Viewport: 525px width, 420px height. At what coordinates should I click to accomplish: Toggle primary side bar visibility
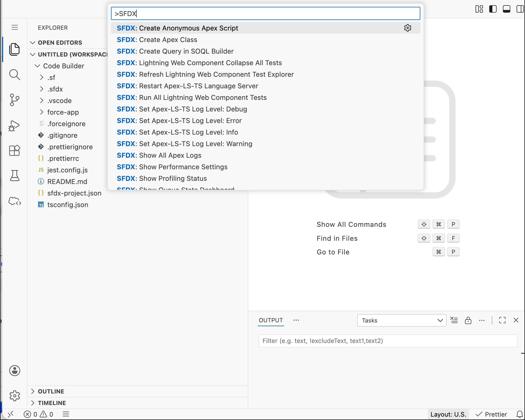coord(493,9)
